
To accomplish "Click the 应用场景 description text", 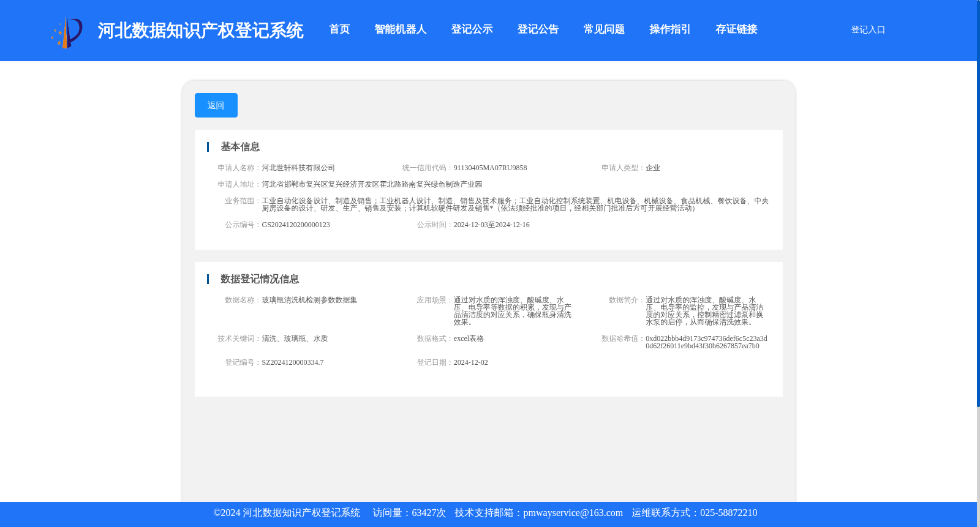I will pos(513,311).
